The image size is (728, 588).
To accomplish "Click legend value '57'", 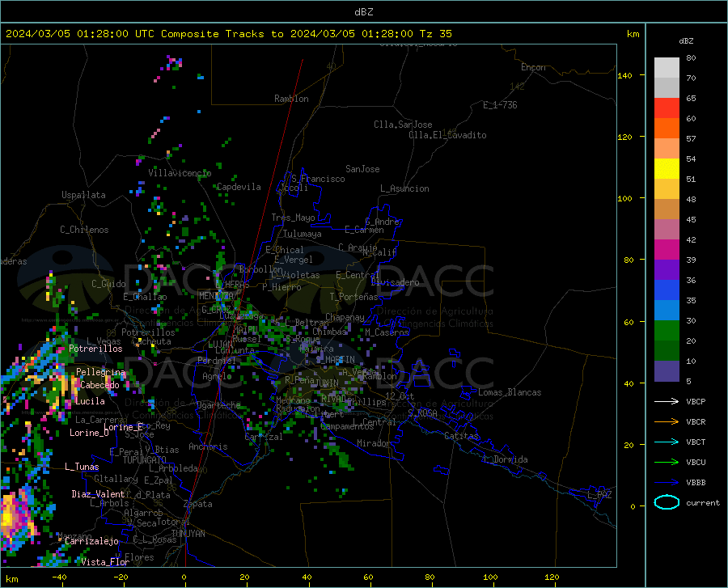I will [x=691, y=139].
